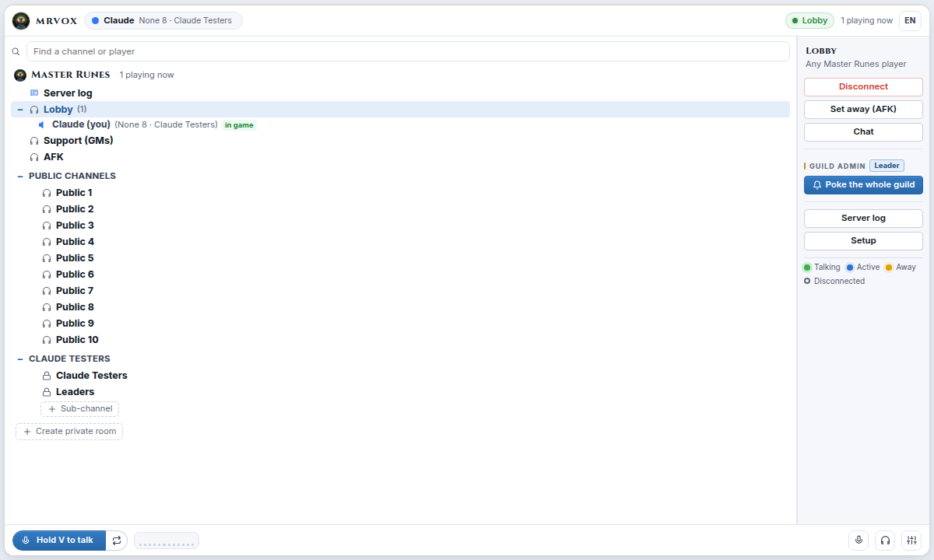934x560 pixels.
Task: Click the Lobby headphones icon
Action: (x=34, y=110)
